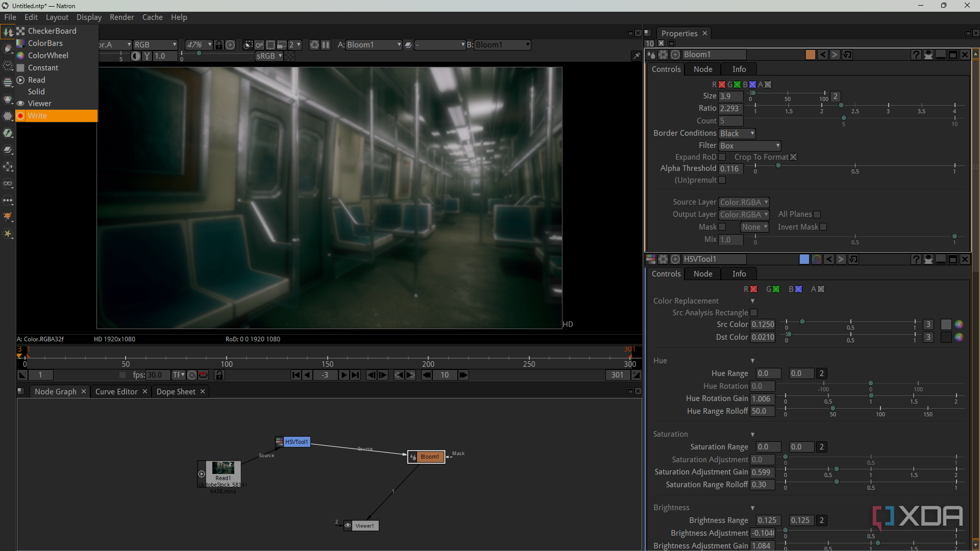Viewport: 980px width, 551px height.
Task: Click the Bloom1 node in the graph
Action: (x=429, y=457)
